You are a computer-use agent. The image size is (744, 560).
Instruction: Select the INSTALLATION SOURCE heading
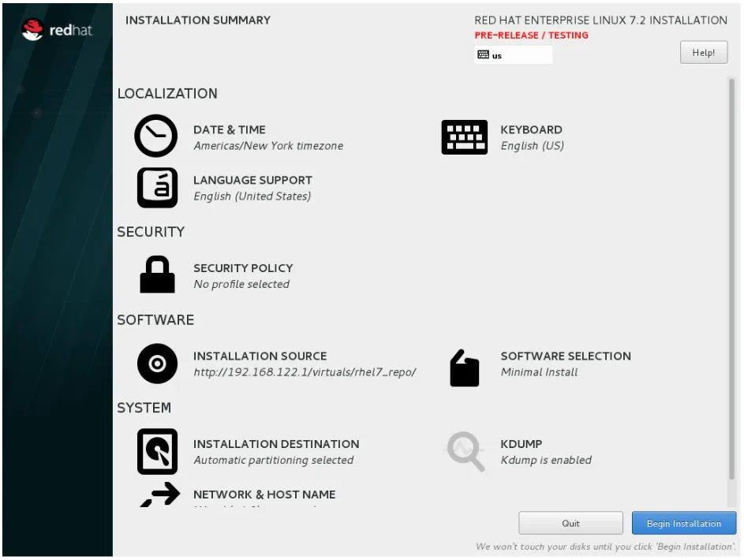tap(260, 356)
